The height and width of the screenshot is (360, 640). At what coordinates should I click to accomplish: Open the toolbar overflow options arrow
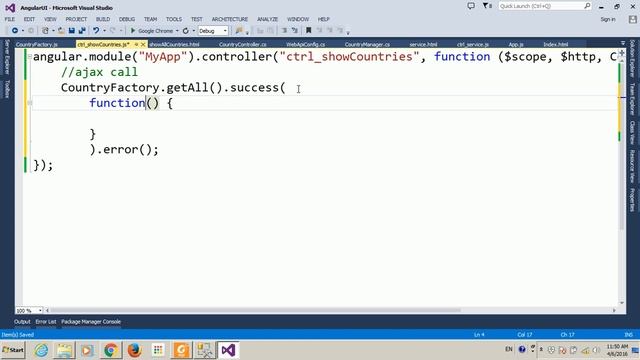(348, 32)
